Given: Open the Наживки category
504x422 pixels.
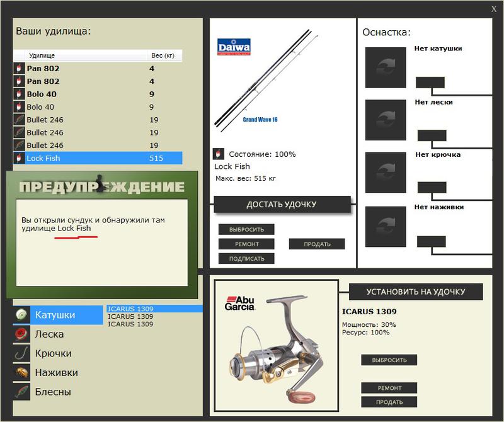Looking at the screenshot, I should tap(56, 372).
